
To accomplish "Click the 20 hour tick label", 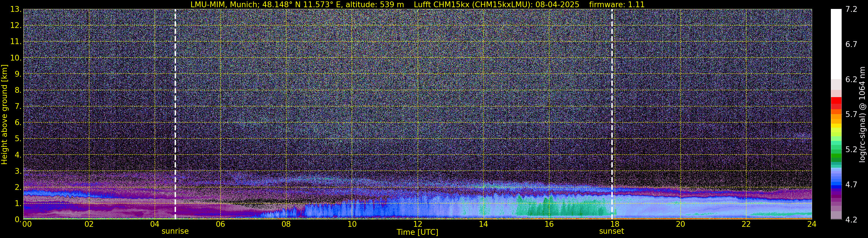I will [680, 224].
